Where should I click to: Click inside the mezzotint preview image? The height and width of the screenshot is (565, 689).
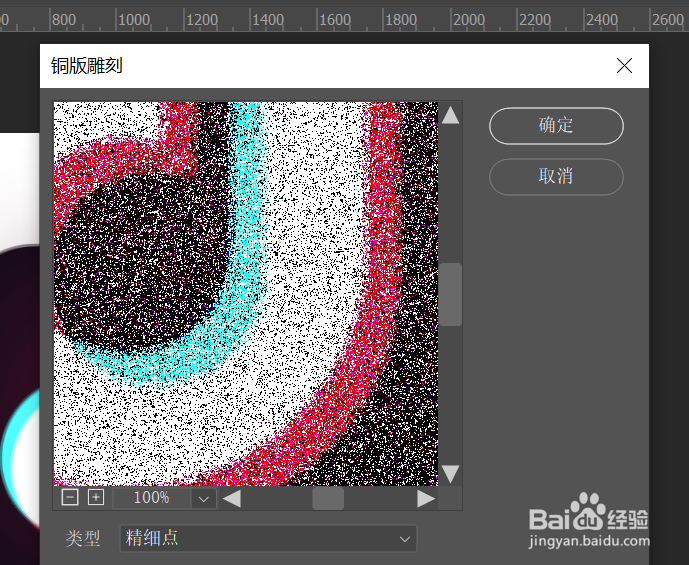(246, 293)
